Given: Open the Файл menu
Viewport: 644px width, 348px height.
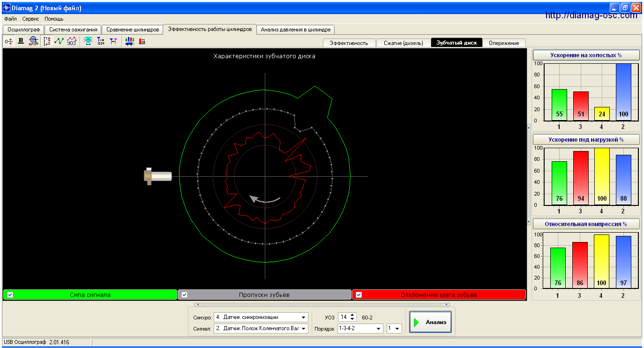Looking at the screenshot, I should pos(10,19).
